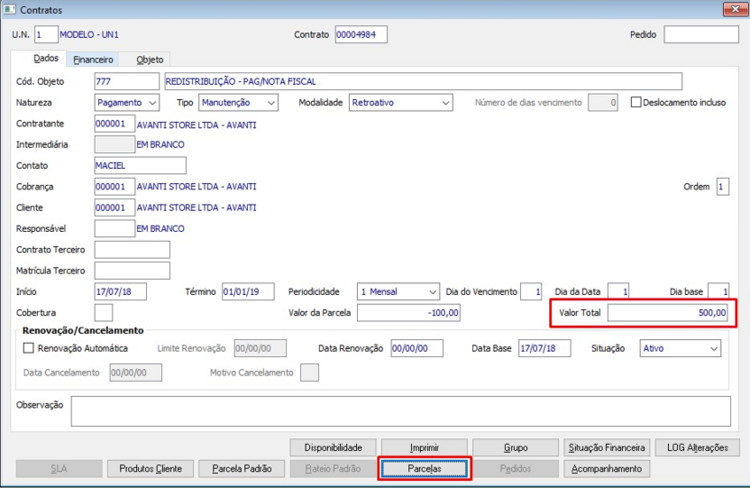750x488 pixels.
Task: Switch to the Dados tab
Action: pos(46,58)
